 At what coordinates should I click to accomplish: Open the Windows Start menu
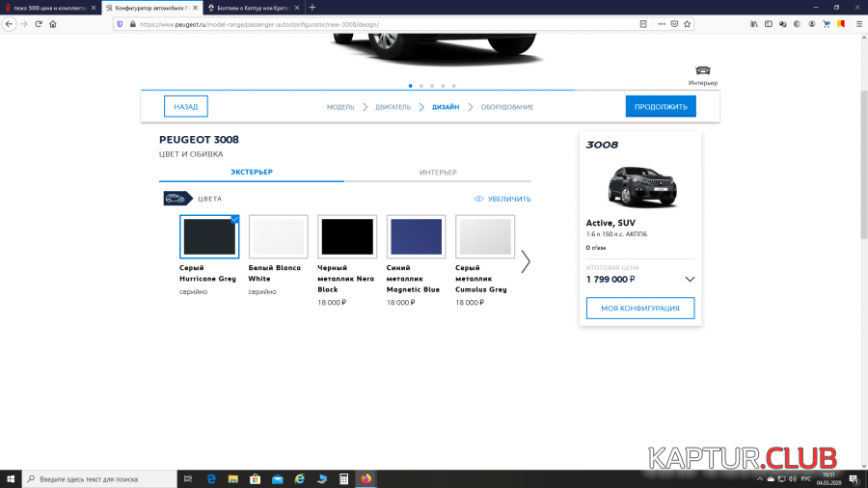pyautogui.click(x=11, y=478)
